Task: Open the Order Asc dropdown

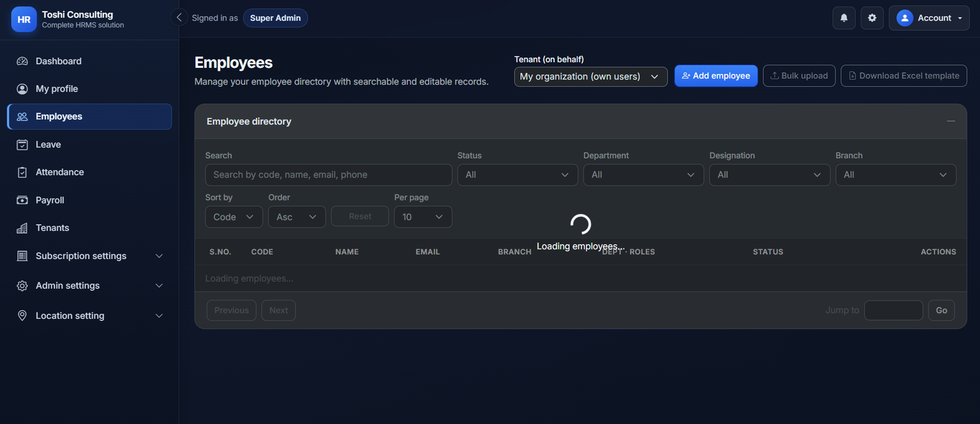Action: click(x=297, y=217)
